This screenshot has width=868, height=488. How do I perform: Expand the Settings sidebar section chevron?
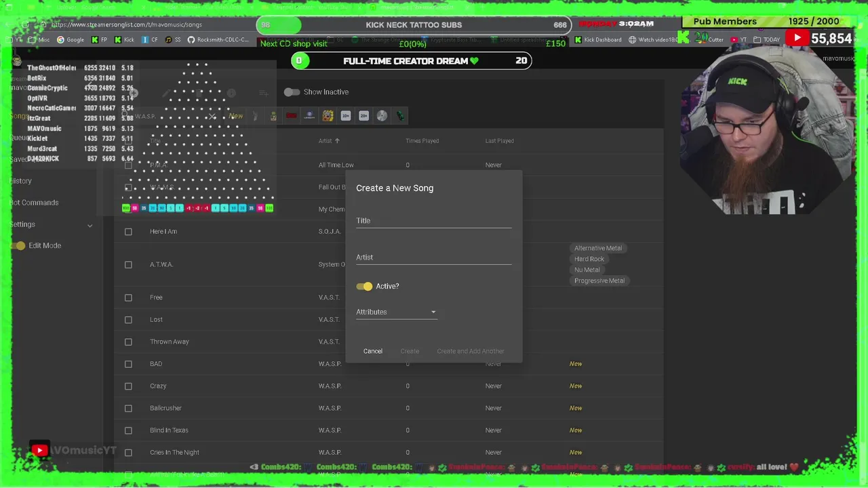90,225
